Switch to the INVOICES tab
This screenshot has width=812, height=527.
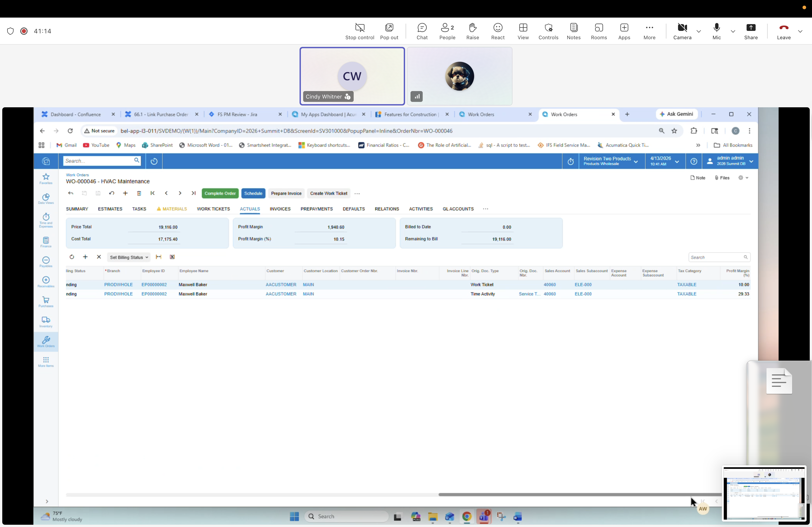[280, 209]
